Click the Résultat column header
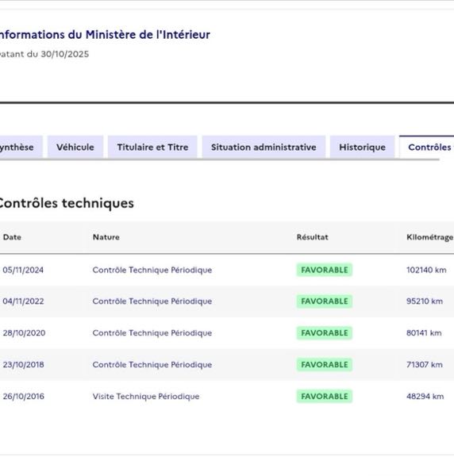This screenshot has height=476, width=454. tap(312, 237)
